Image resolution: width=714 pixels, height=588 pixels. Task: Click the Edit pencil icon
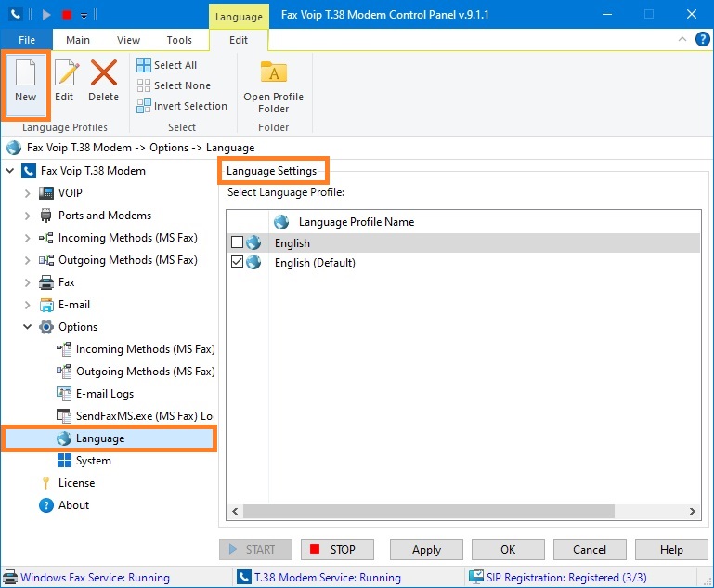(x=67, y=72)
